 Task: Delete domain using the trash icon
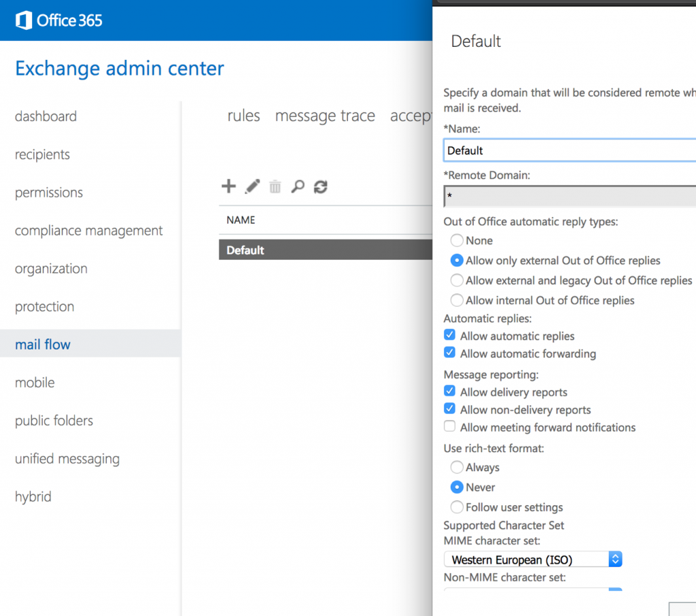pyautogui.click(x=275, y=186)
